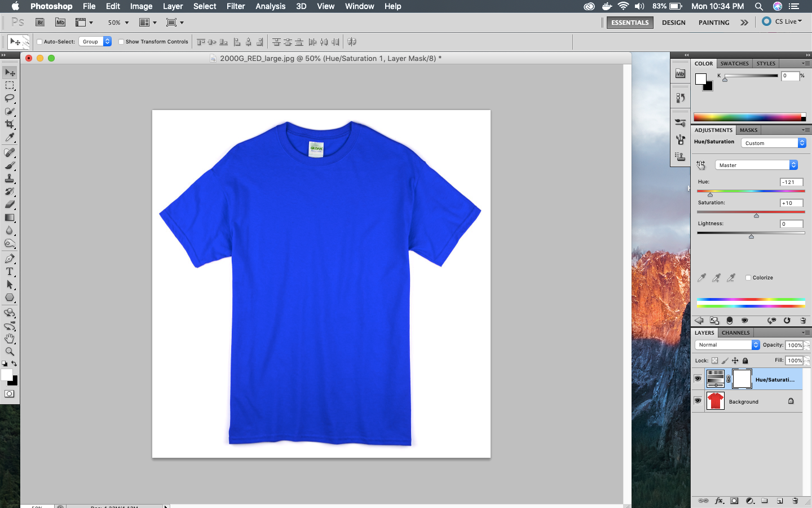This screenshot has width=812, height=508.
Task: Open the Auto-Select Group dropdown
Action: pos(95,42)
